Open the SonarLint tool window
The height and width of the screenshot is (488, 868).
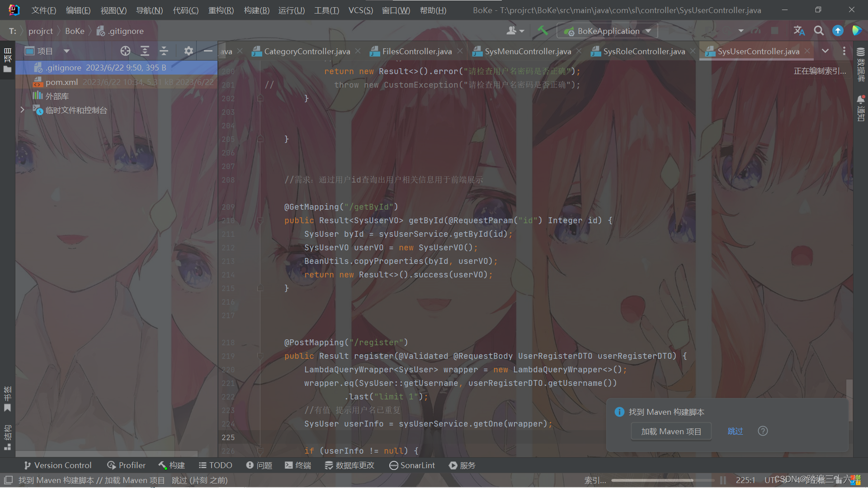412,465
